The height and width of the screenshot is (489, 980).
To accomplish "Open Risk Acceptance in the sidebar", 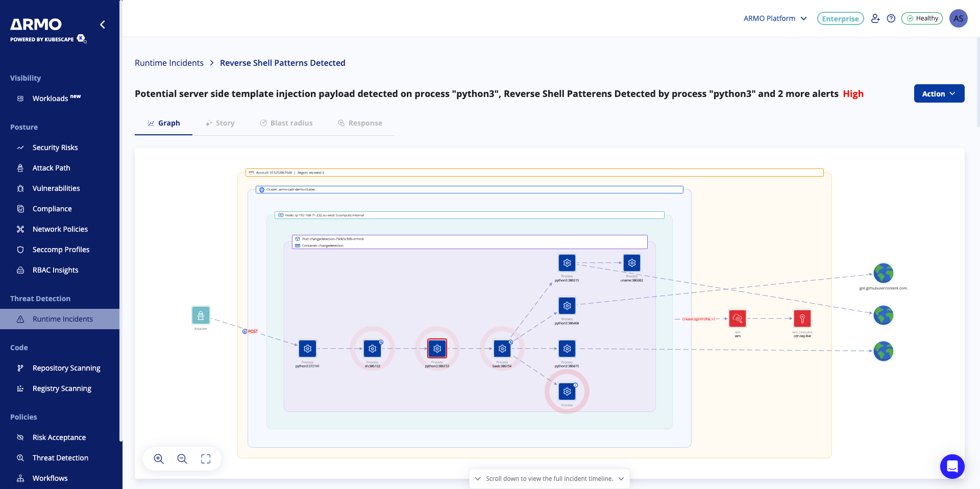I will coord(60,437).
